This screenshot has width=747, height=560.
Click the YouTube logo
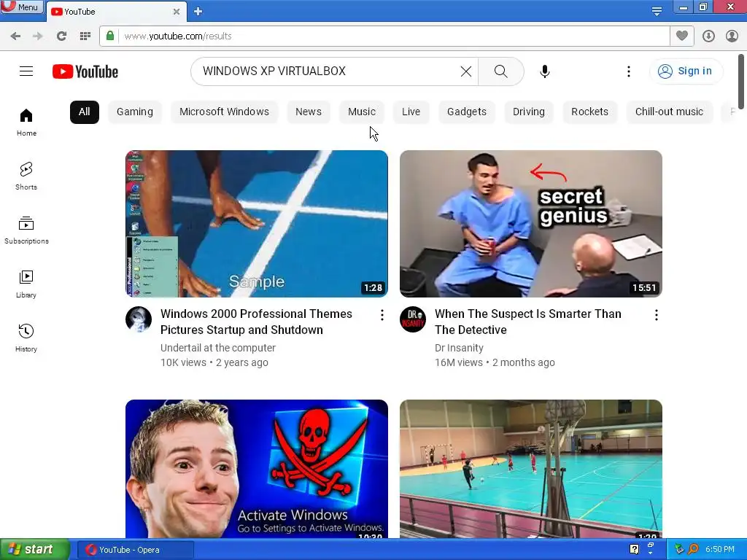pos(85,71)
